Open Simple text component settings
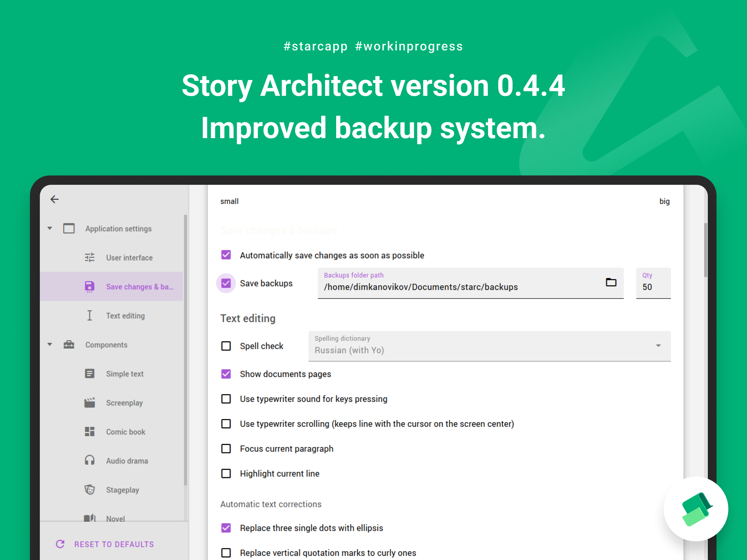Screen dimensions: 747x560 111,374
